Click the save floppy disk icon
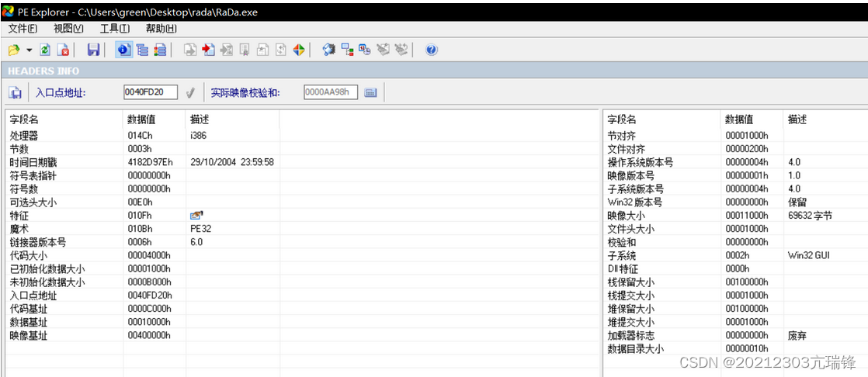Image resolution: width=868 pixels, height=377 pixels. click(x=93, y=50)
